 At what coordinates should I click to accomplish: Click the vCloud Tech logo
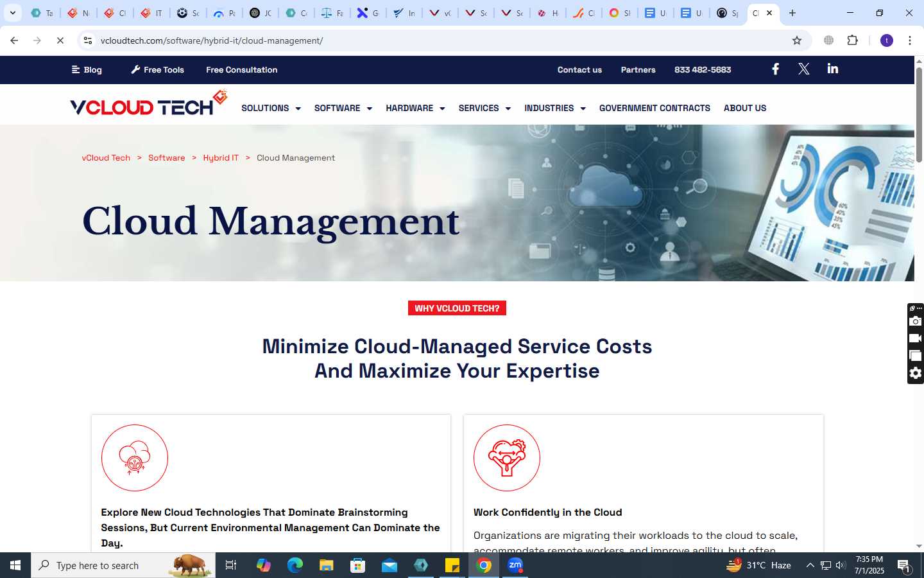pos(148,103)
